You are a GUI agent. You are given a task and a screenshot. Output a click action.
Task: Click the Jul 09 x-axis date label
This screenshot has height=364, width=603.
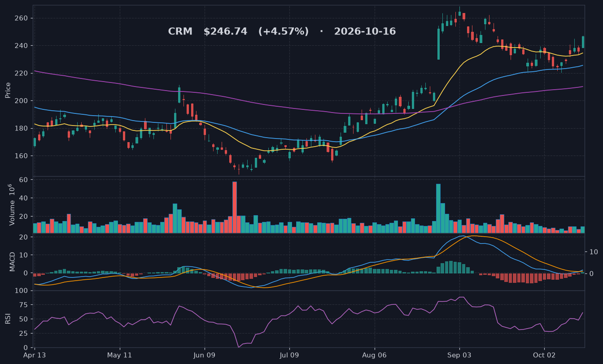(289, 355)
